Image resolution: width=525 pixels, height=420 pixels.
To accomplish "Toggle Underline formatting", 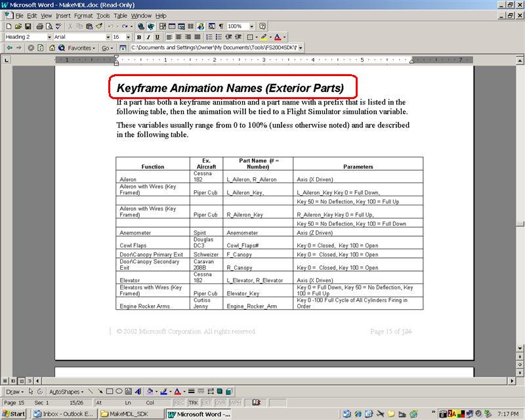I will pyautogui.click(x=157, y=37).
